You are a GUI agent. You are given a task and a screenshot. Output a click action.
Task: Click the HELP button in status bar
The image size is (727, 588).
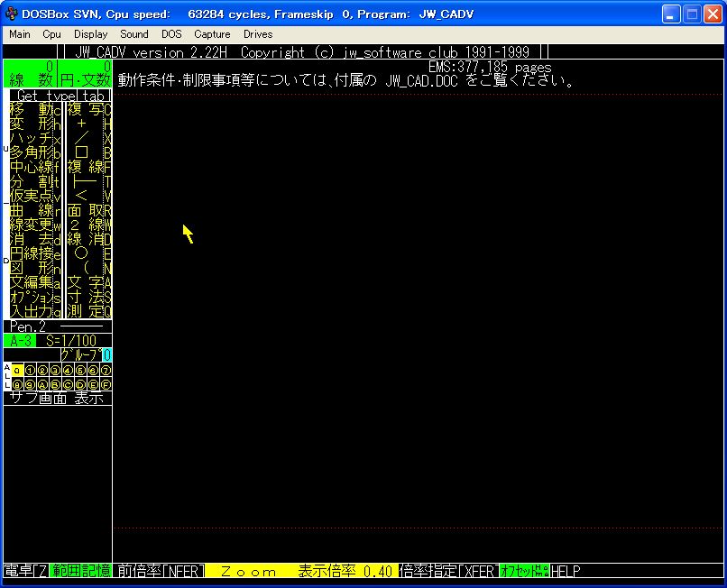click(x=566, y=571)
